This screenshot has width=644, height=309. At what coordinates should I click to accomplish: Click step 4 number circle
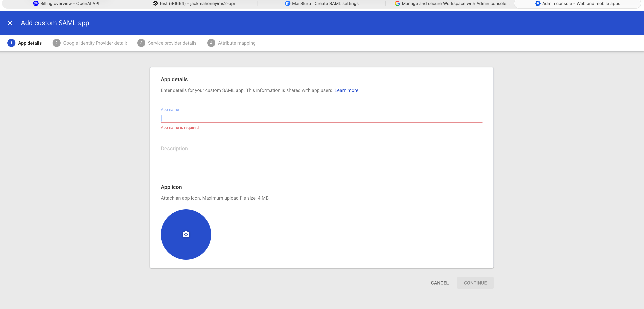(211, 43)
